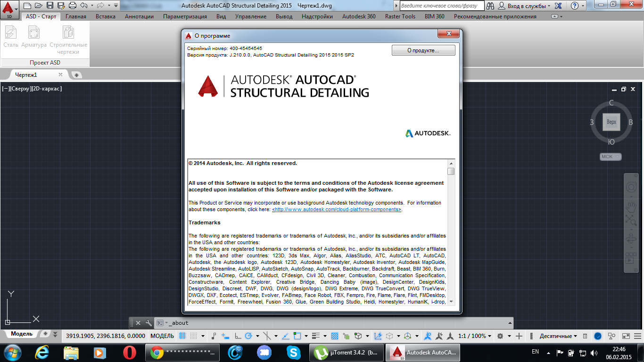Switch to the Аннотации ribbon tab
The width and height of the screenshot is (644, 362).
point(140,16)
